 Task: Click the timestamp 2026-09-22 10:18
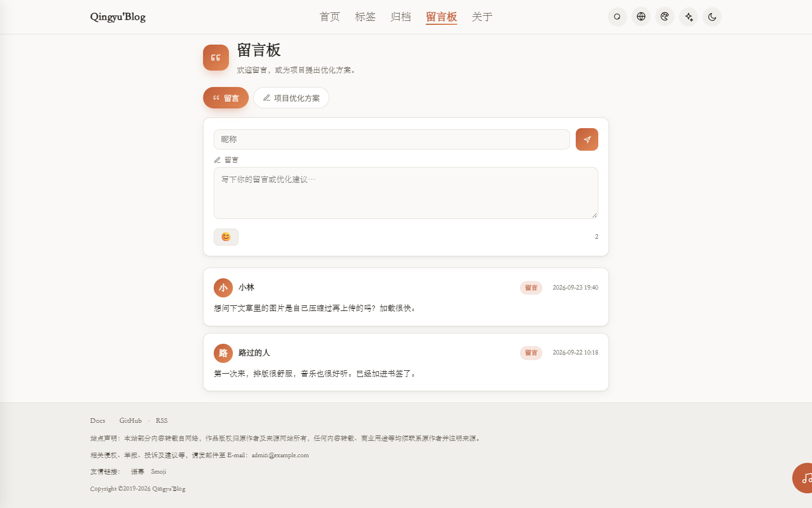pos(575,352)
